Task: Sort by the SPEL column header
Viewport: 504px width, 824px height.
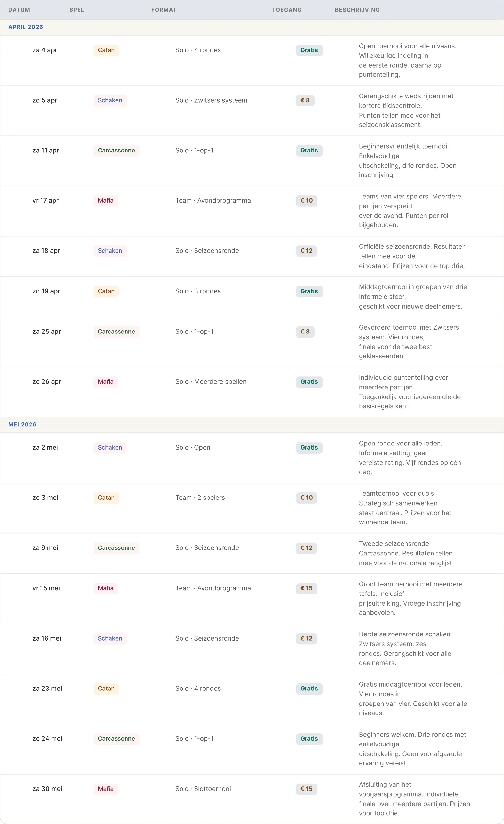Action: pyautogui.click(x=77, y=10)
